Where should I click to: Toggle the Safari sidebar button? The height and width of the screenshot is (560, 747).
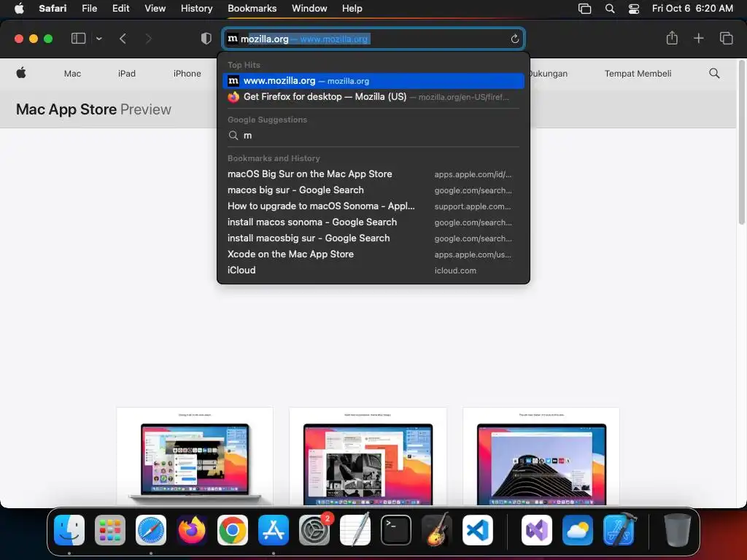pos(78,39)
